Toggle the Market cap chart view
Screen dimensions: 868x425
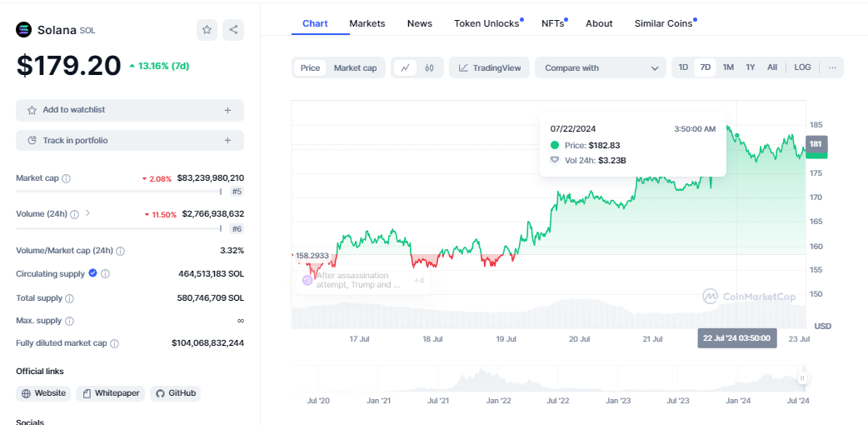click(x=356, y=68)
